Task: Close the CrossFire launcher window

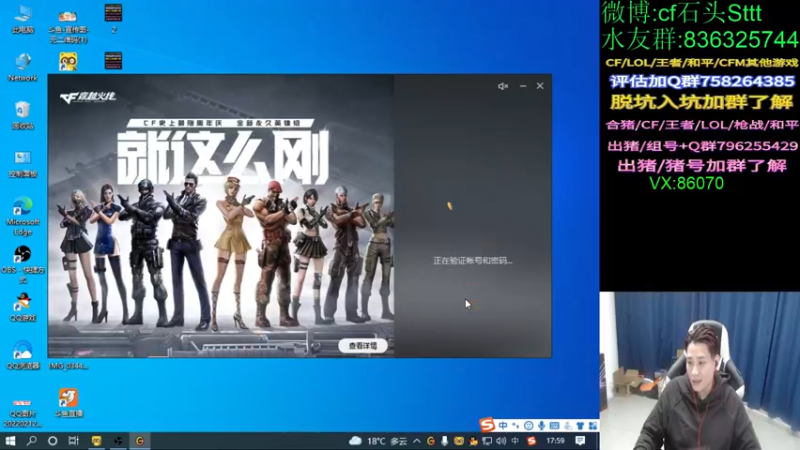Action: click(x=540, y=86)
